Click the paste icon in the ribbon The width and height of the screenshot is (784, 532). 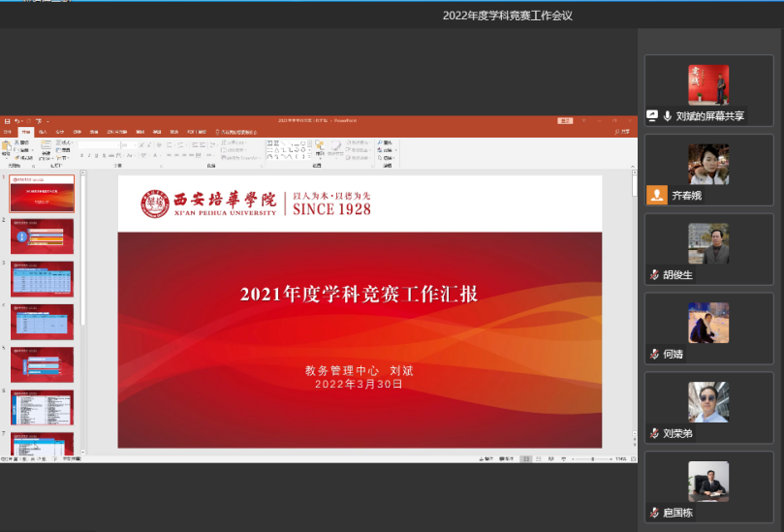7,148
